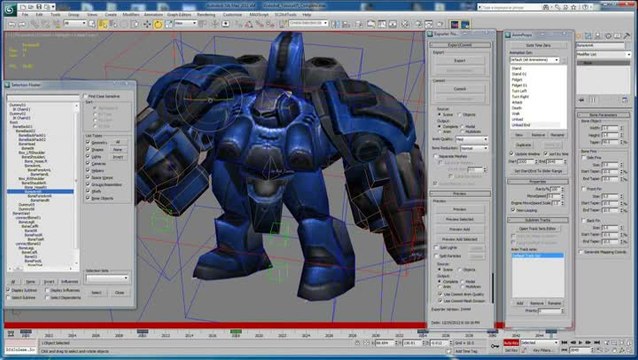The height and width of the screenshot is (360, 638).
Task: Select the Select and Move tool
Action: (x=147, y=24)
